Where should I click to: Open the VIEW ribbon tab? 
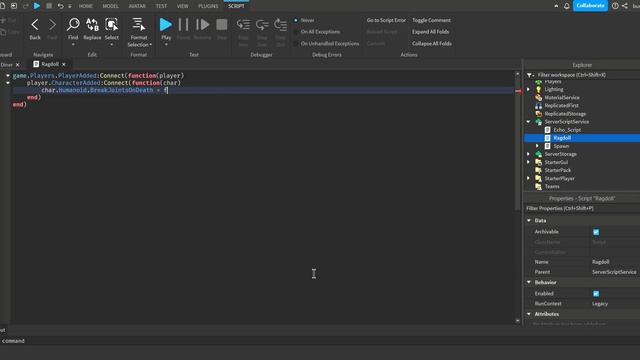pyautogui.click(x=182, y=6)
